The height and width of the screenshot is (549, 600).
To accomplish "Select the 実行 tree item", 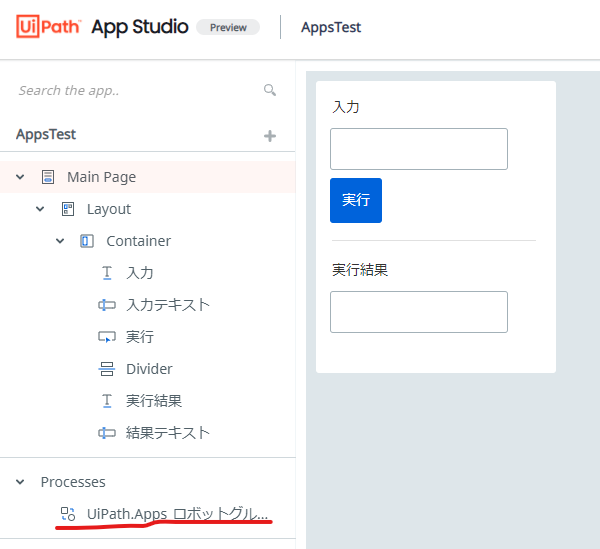I will [140, 337].
